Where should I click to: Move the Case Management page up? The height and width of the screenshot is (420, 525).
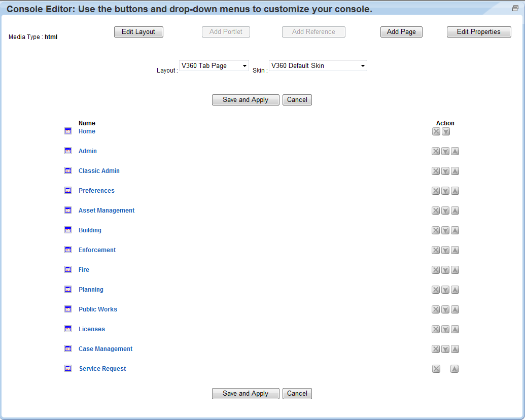(455, 349)
